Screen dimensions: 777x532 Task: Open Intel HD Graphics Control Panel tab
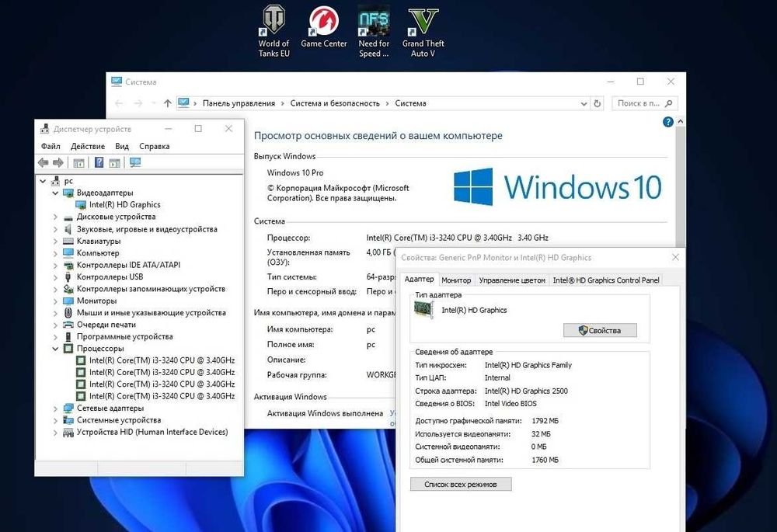pos(606,280)
